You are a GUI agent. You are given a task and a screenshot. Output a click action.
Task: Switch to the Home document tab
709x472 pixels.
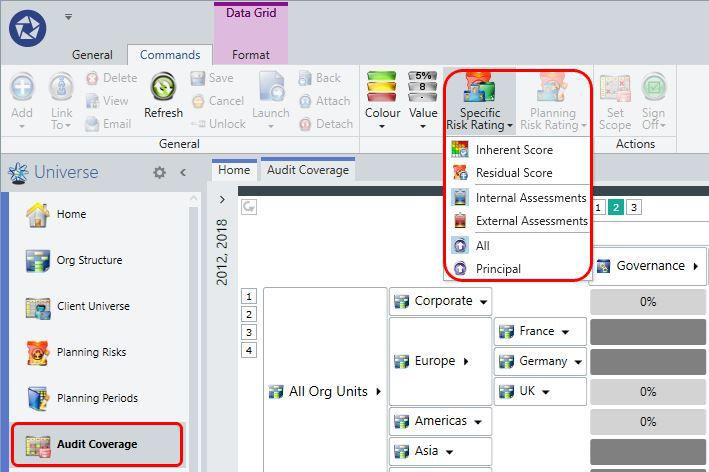pos(234,170)
